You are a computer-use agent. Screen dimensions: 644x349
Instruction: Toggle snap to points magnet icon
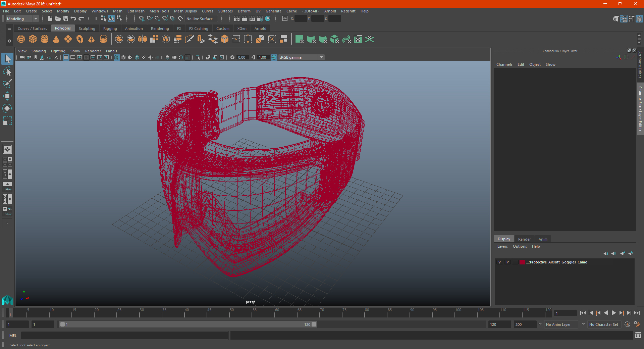pyautogui.click(x=157, y=19)
